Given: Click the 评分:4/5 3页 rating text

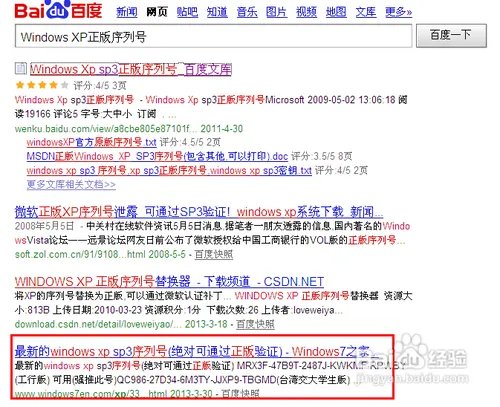Looking at the screenshot, I should (100, 86).
